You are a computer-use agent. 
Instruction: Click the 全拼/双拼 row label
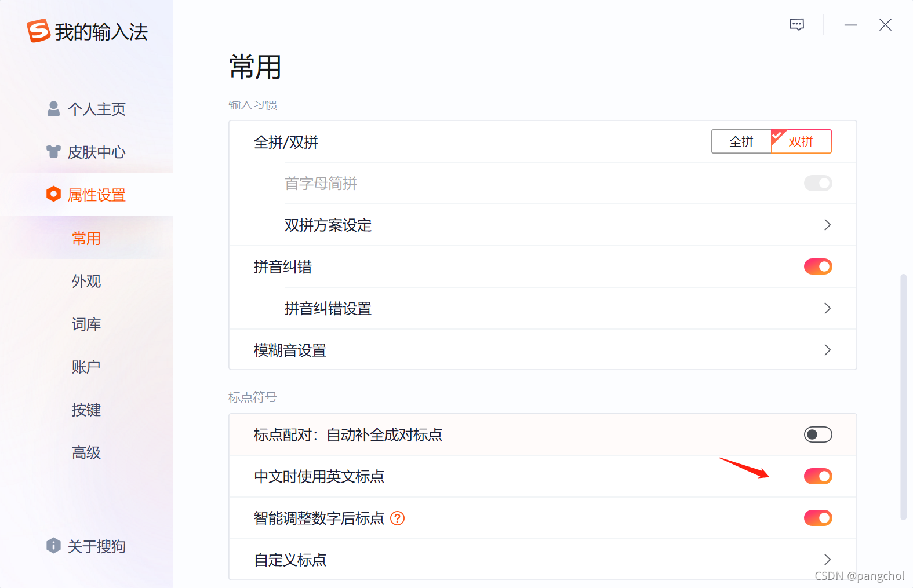point(286,142)
